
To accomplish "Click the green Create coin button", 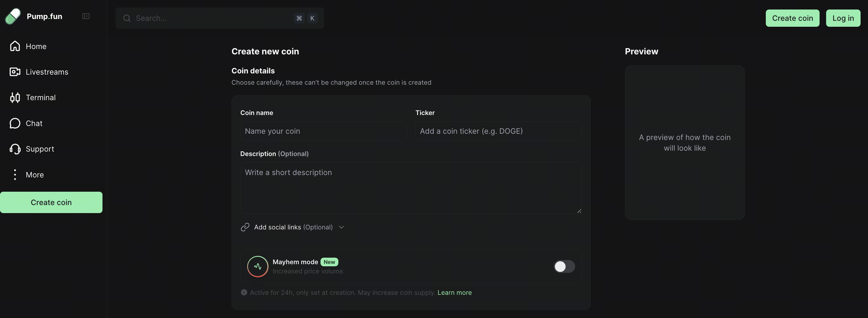I will pos(51,202).
